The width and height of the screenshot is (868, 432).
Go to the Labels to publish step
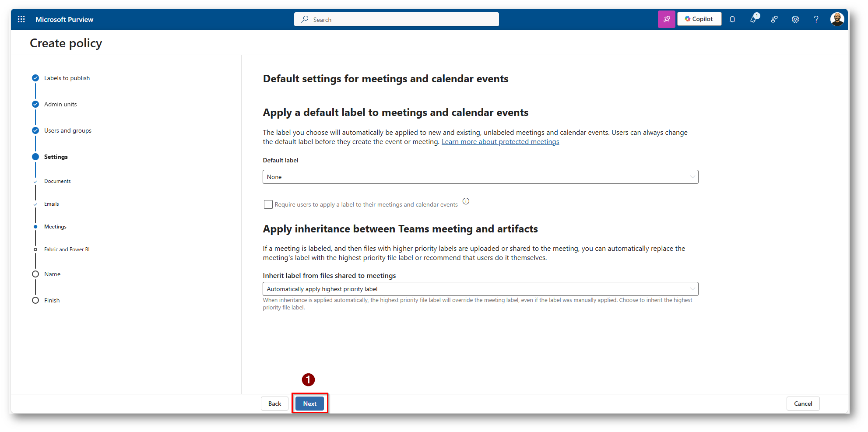point(67,78)
